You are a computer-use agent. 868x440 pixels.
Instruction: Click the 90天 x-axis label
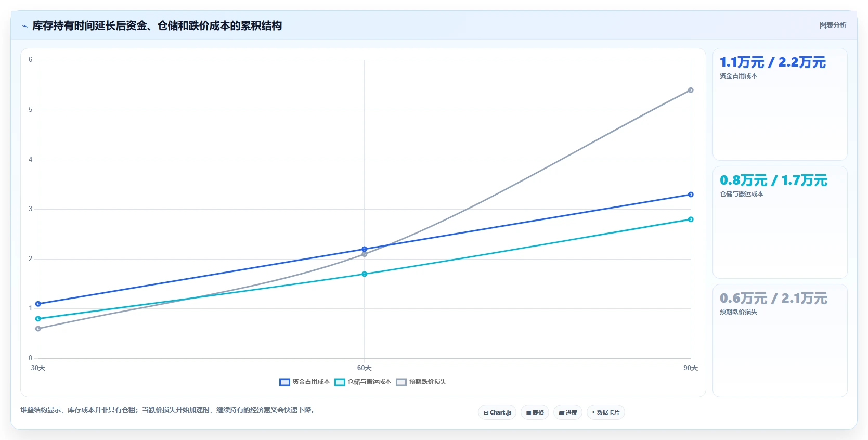[x=691, y=368]
